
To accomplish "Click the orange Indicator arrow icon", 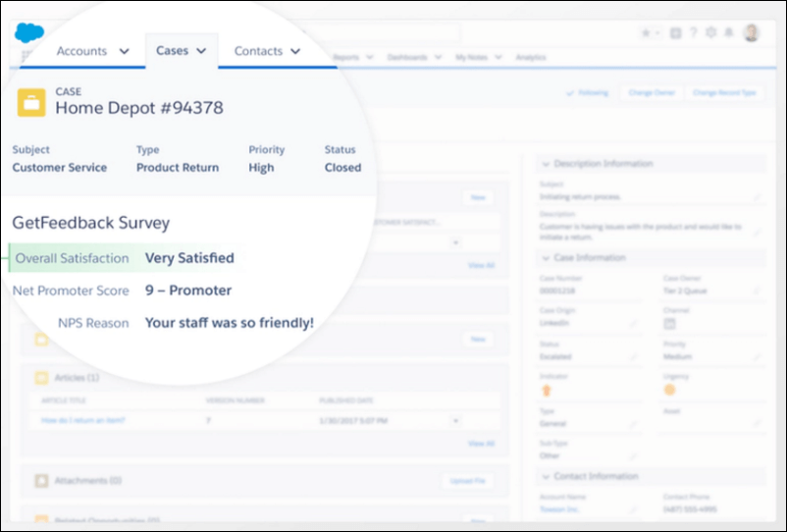I will pos(546,390).
